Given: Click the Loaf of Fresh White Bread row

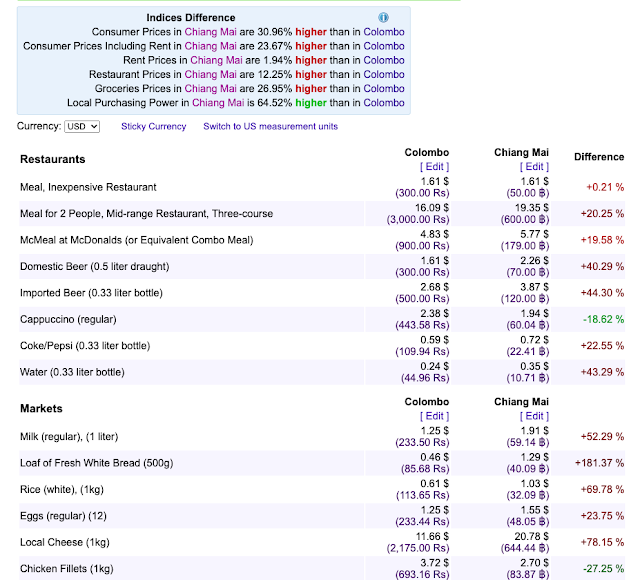Looking at the screenshot, I should [x=322, y=463].
